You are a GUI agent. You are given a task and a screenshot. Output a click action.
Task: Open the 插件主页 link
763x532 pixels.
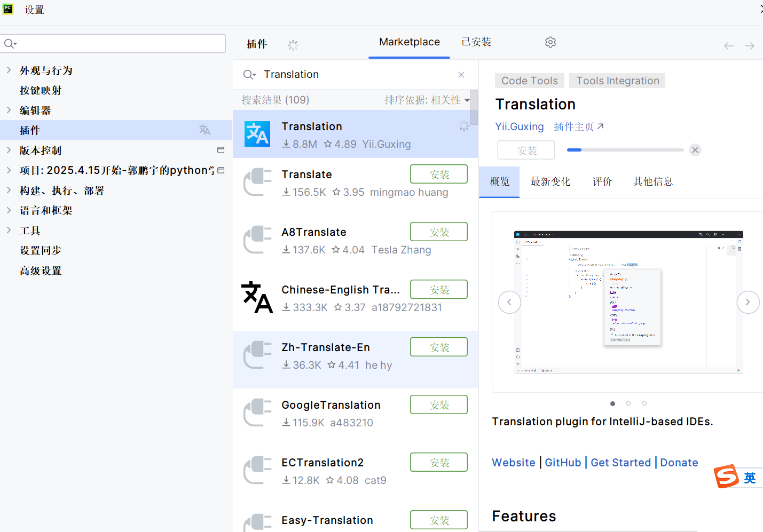click(579, 126)
